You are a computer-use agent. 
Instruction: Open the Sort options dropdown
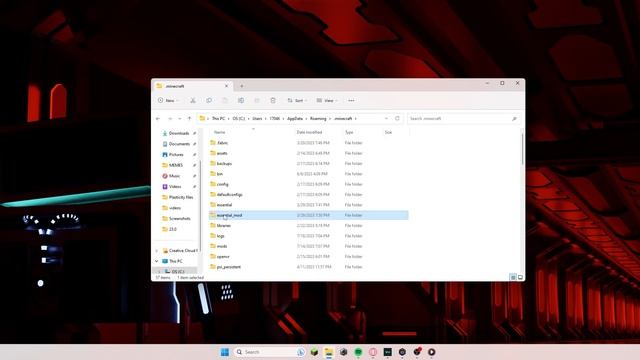pos(297,100)
